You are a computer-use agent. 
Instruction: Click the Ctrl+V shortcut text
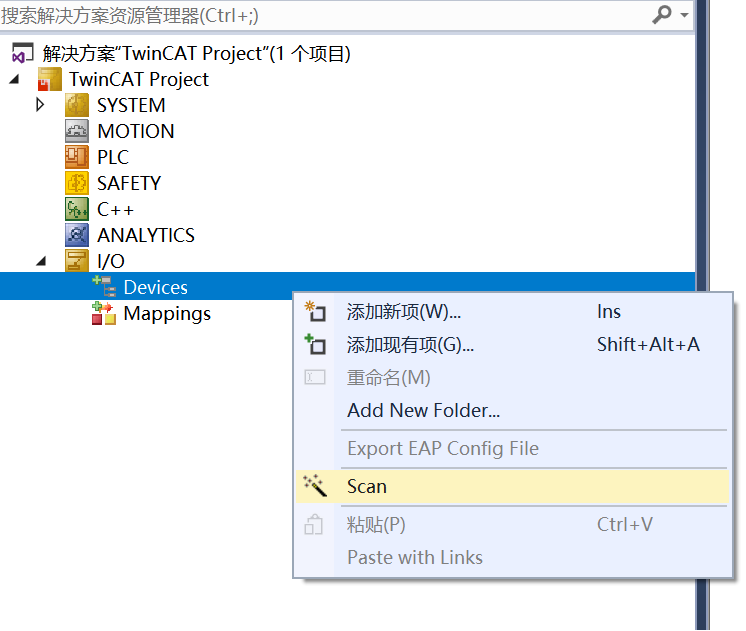[x=625, y=525]
